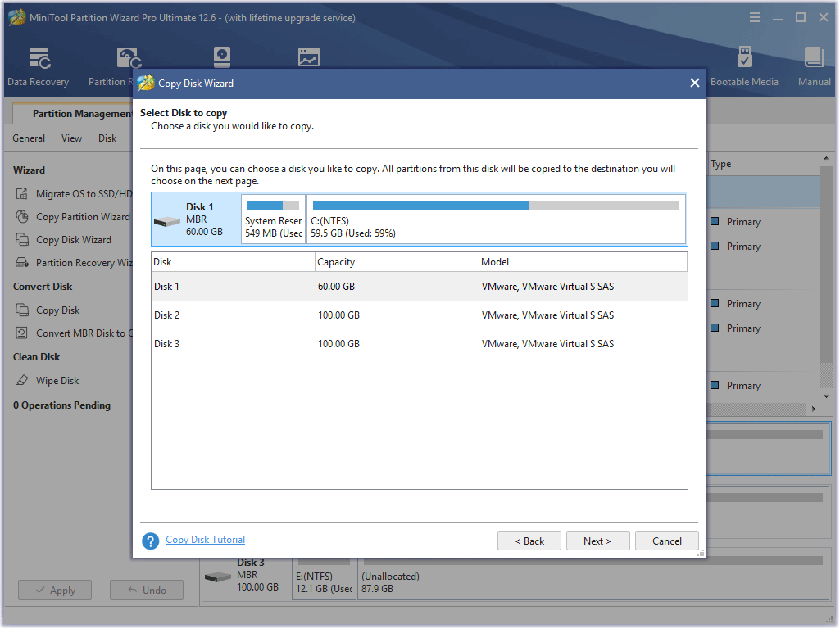Click the C:(NTFS) partition block
The height and width of the screenshot is (629, 840).
[x=496, y=219]
